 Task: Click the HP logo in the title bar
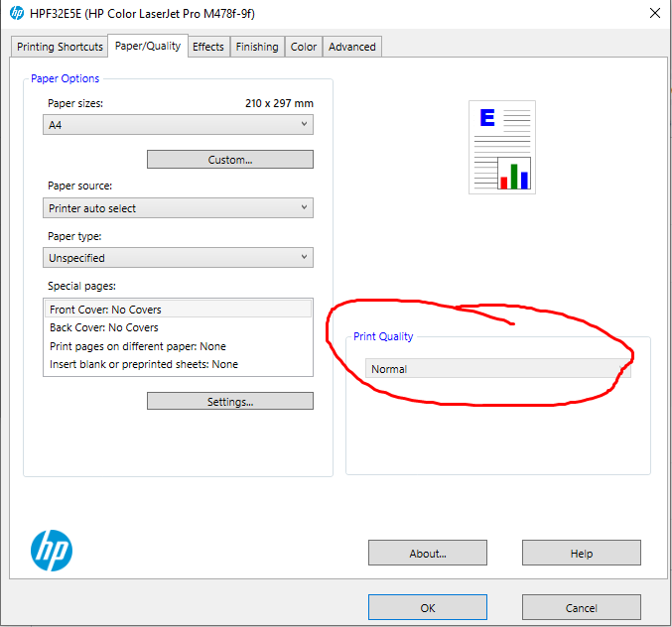pyautogui.click(x=16, y=13)
